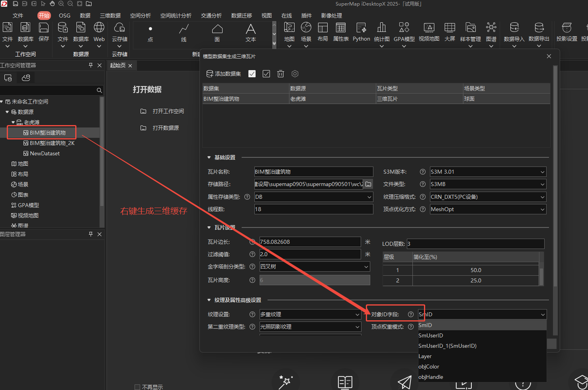This screenshot has height=390, width=588.
Task: Click the folder browse icon beside 存储路径
Action: (x=368, y=184)
